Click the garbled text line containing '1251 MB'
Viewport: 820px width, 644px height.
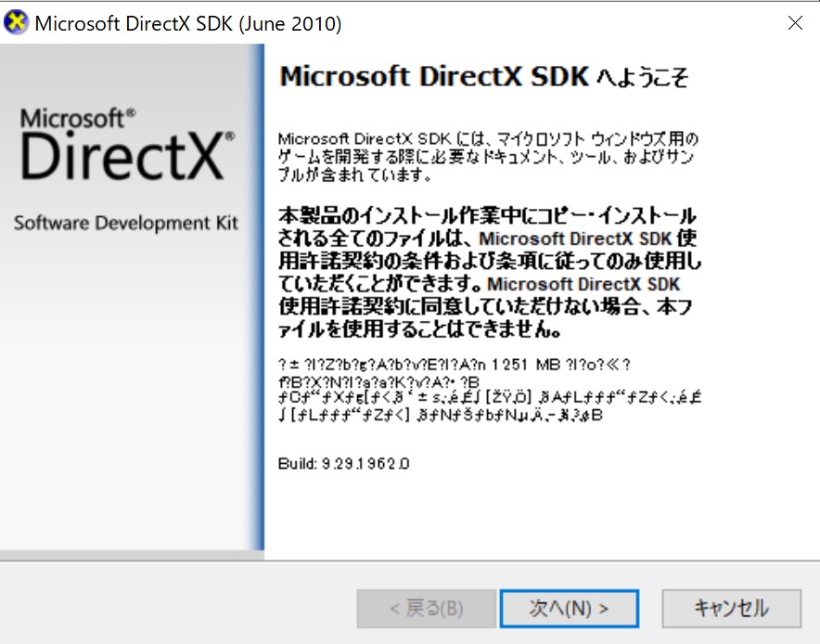(x=454, y=364)
